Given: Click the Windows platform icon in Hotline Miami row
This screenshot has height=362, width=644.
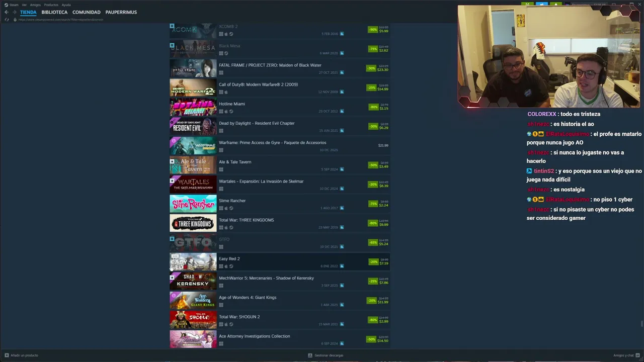Looking at the screenshot, I should [221, 112].
